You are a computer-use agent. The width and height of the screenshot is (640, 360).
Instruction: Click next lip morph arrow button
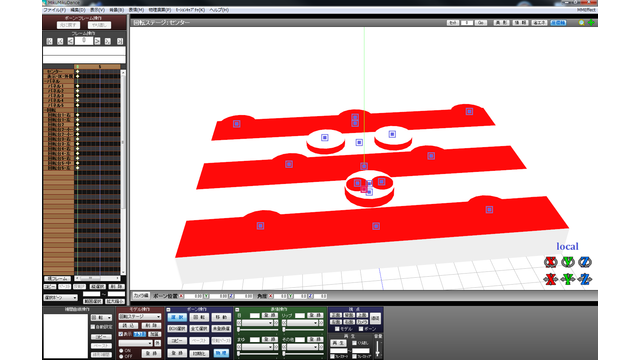click(x=321, y=322)
